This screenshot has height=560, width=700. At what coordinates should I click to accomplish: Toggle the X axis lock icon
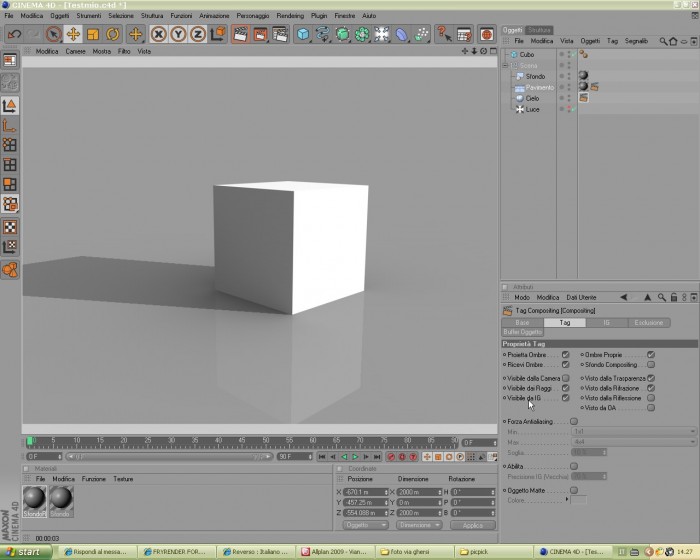(x=158, y=34)
